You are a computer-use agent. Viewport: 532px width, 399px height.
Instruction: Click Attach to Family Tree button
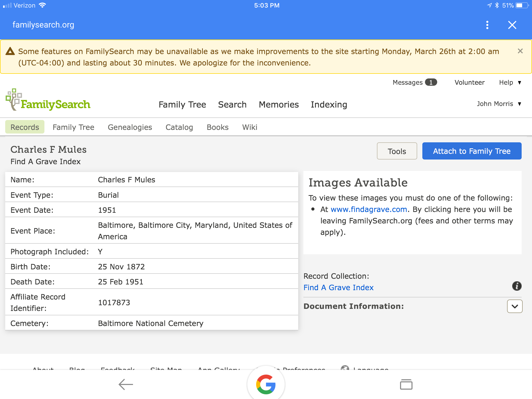471,151
